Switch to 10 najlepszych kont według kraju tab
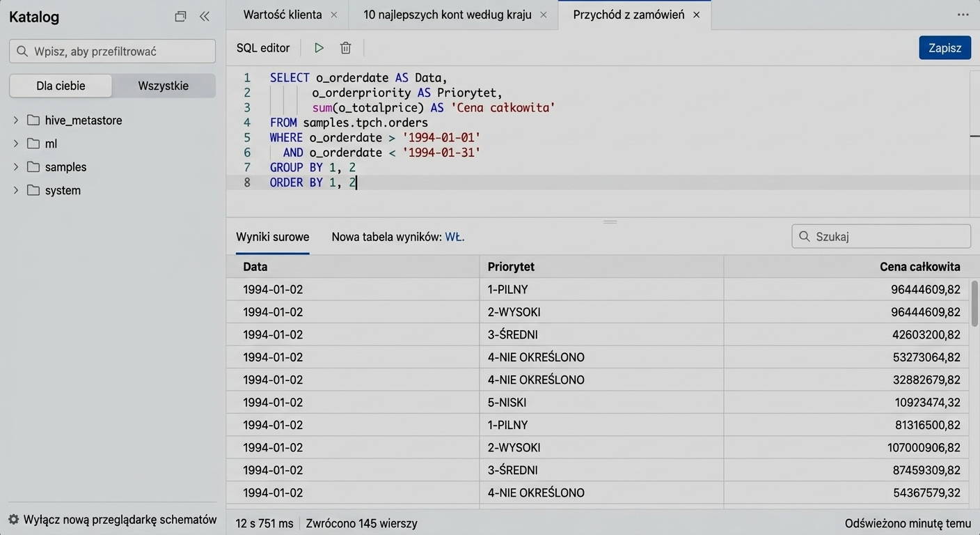 tap(448, 15)
